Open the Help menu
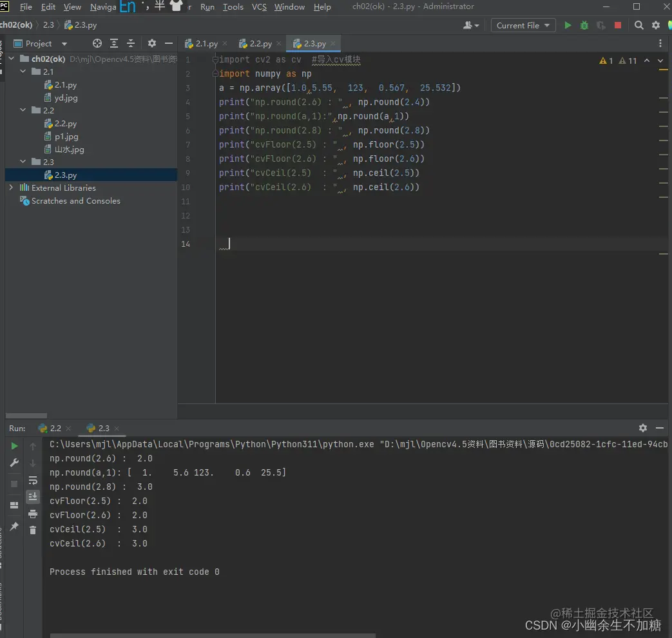 coord(322,7)
